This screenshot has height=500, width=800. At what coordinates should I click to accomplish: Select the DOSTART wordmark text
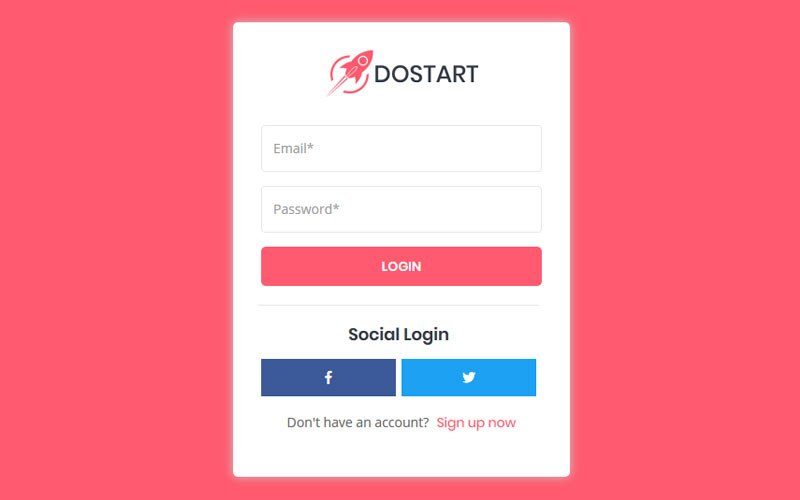426,74
